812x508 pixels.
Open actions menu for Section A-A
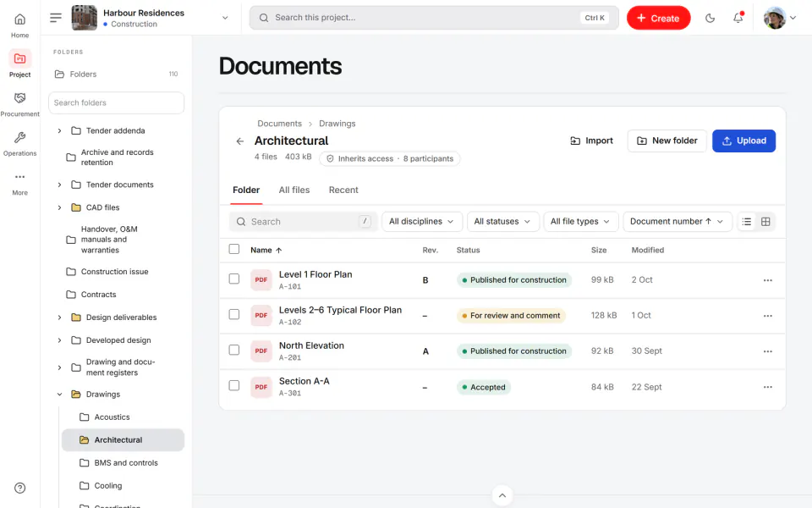point(767,387)
